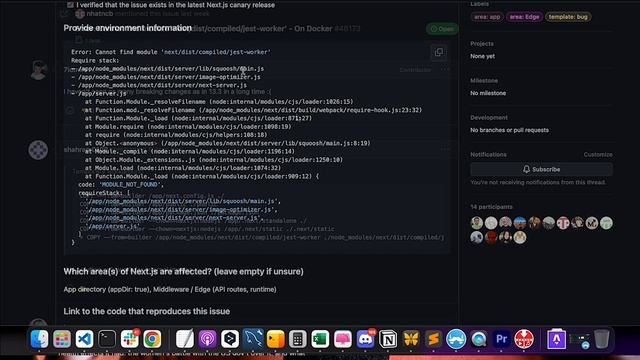Toggle the 'I verified that the issue exists' checkbox

point(70,5)
